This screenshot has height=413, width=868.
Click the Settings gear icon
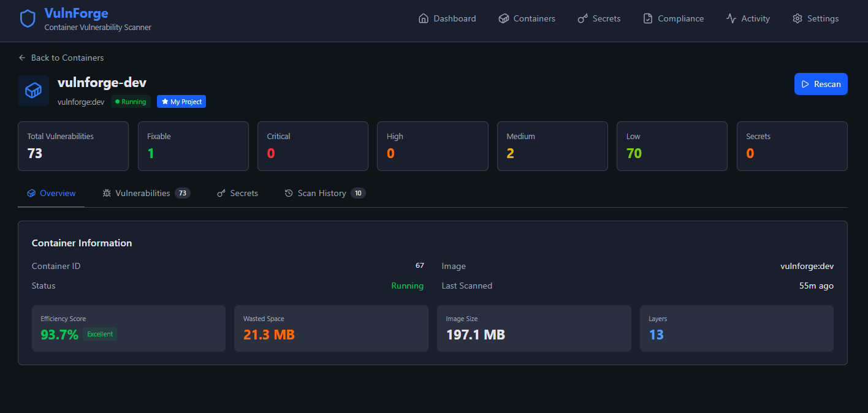click(x=797, y=18)
